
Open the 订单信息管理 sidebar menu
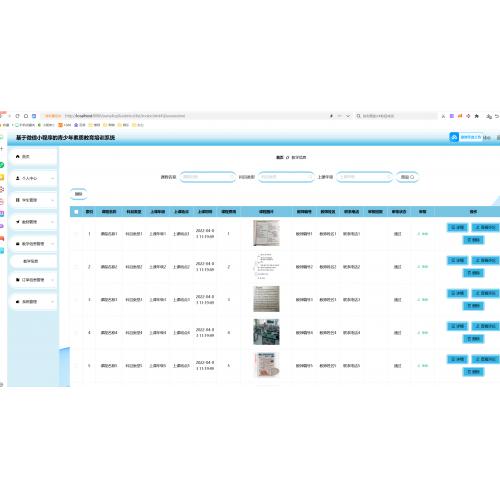click(x=34, y=280)
